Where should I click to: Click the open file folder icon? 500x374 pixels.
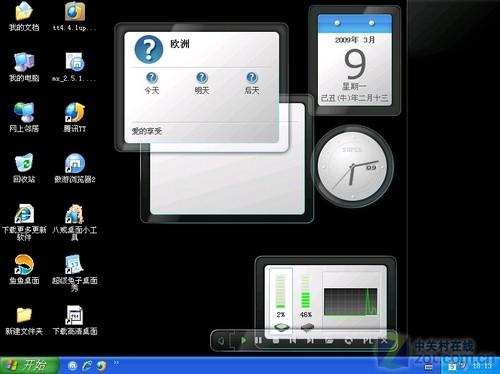coord(329,340)
